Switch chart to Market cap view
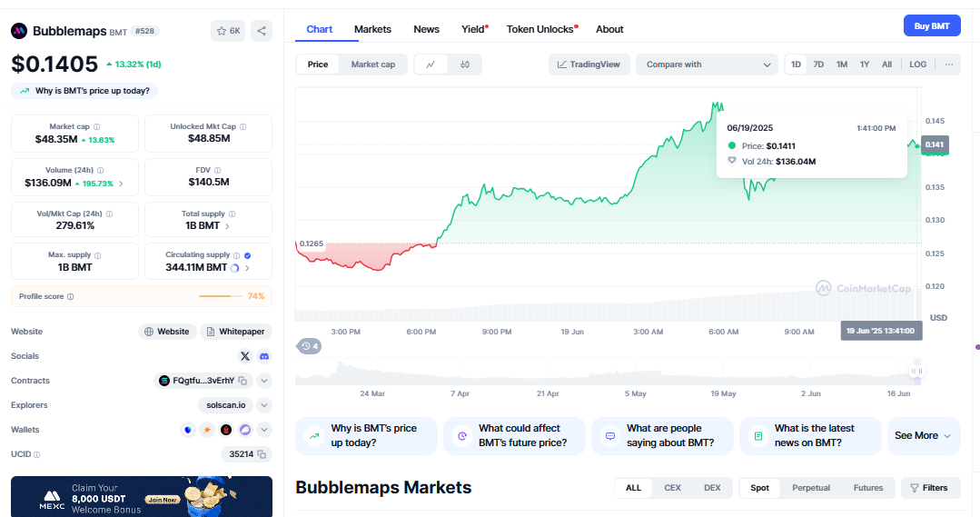Viewport: 980px width, 517px height. (373, 65)
